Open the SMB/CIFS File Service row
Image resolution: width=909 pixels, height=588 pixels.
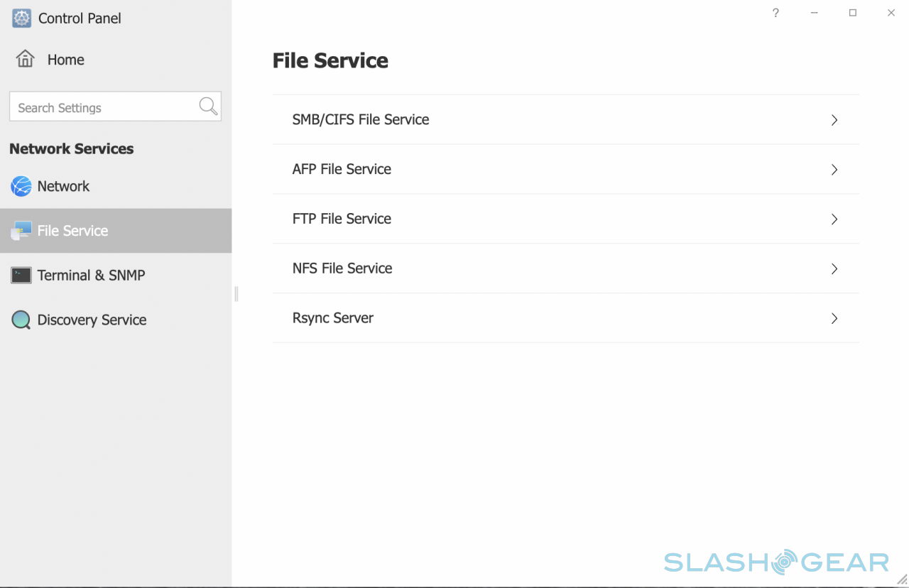click(361, 119)
